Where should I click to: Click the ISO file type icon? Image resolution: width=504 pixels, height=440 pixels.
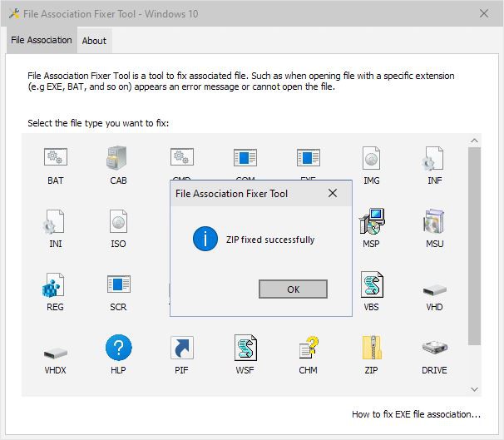pyautogui.click(x=118, y=221)
